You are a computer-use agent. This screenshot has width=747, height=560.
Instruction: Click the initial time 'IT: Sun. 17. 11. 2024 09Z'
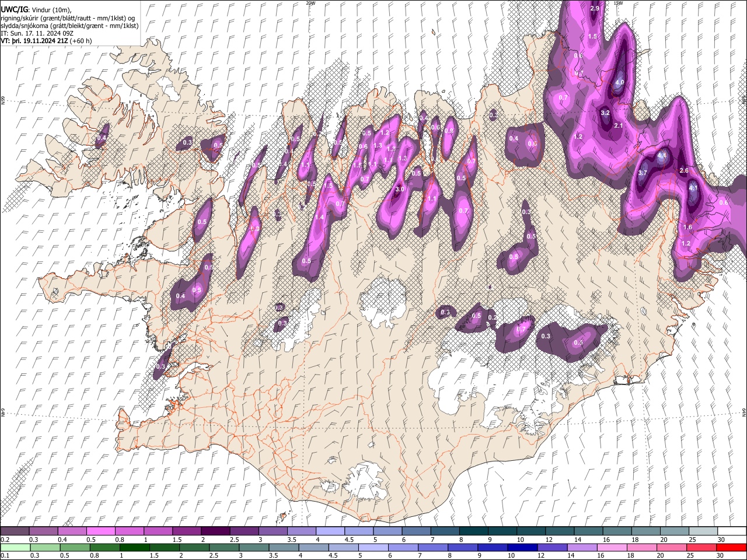37,33
